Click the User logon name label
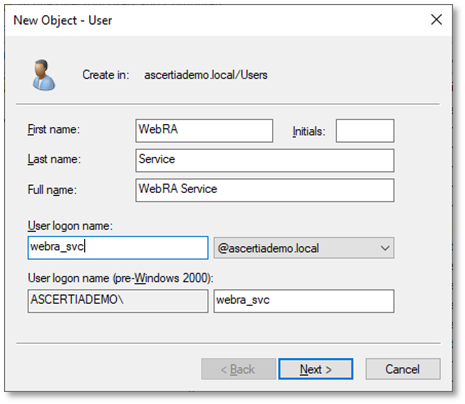This screenshot has width=465, height=404. pyautogui.click(x=70, y=226)
